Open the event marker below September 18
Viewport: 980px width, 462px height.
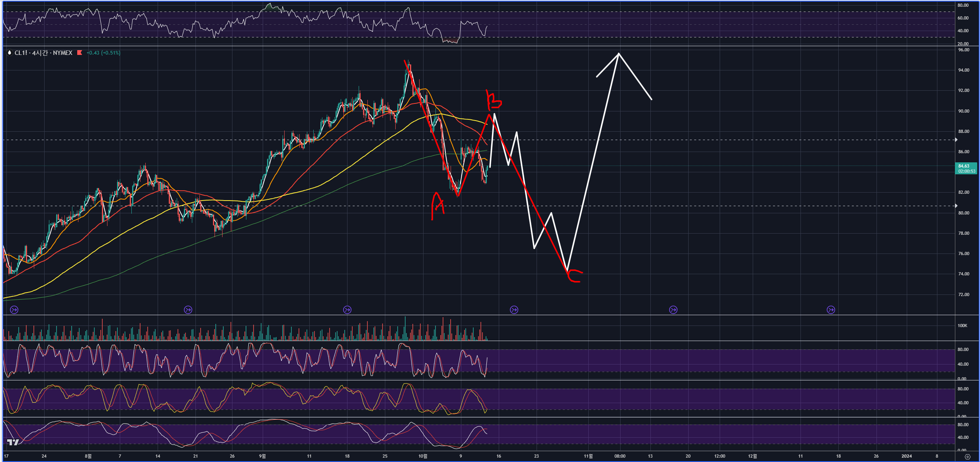(x=347, y=310)
